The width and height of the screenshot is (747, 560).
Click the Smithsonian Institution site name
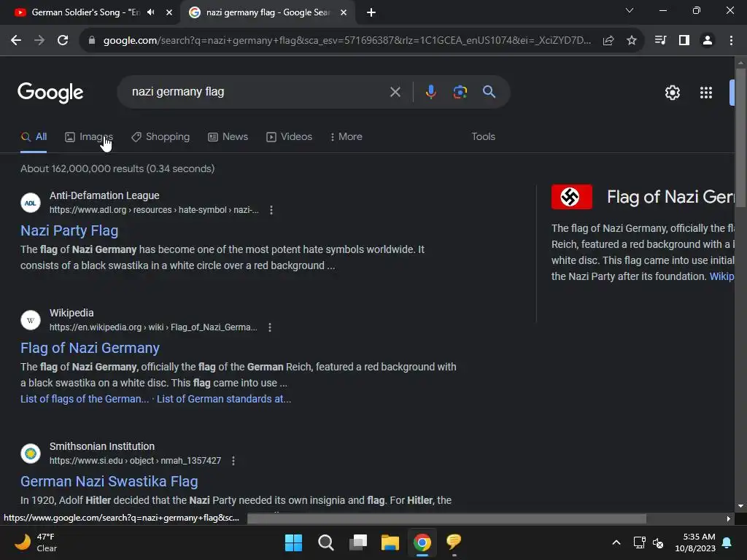pyautogui.click(x=102, y=447)
